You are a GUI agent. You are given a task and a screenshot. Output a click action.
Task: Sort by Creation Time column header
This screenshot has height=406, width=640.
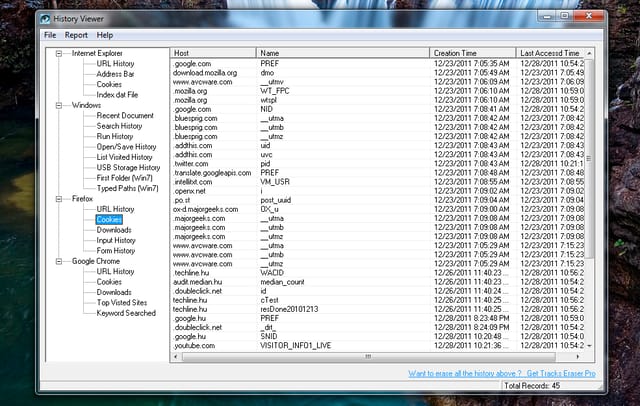tap(473, 53)
